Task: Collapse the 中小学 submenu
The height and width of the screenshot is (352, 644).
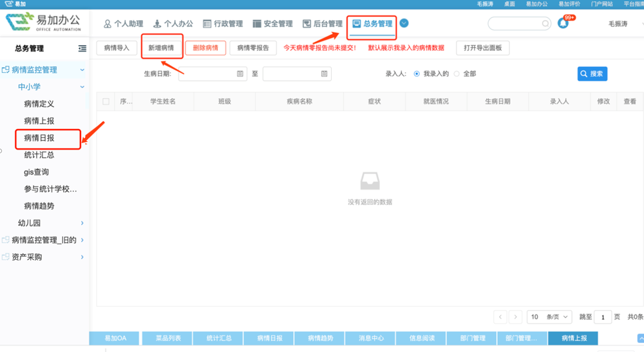Action: pos(82,87)
